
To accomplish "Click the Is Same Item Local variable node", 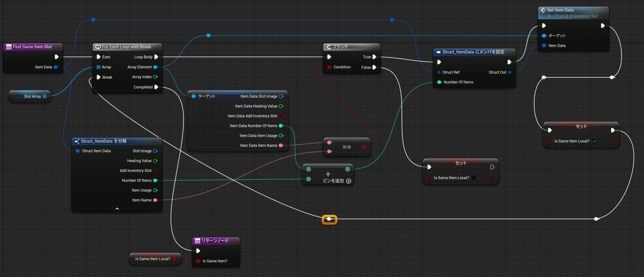I will click(153, 259).
